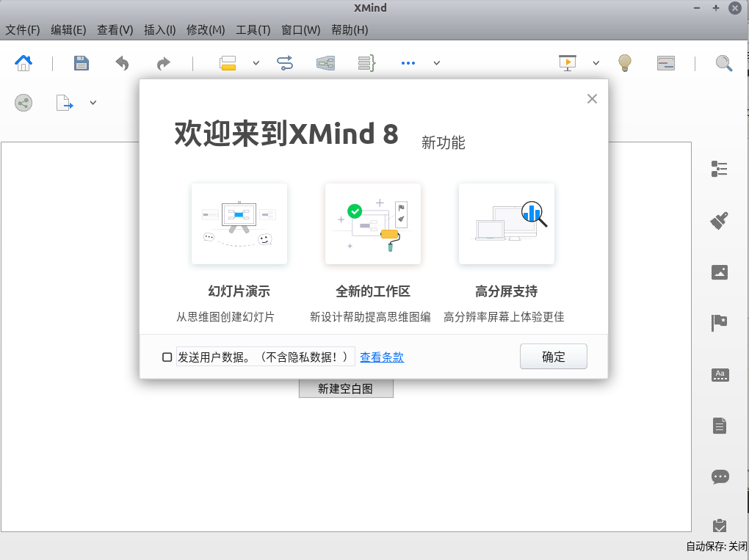Image resolution: width=749 pixels, height=560 pixels.
Task: Open the 插入(I) menu
Action: [160, 30]
